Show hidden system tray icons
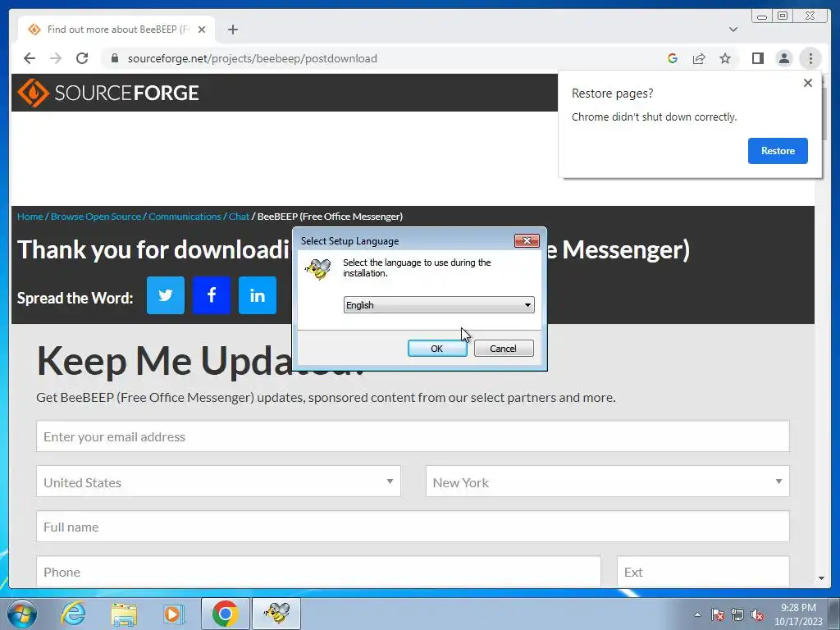Viewport: 840px width, 630px height. [x=697, y=614]
